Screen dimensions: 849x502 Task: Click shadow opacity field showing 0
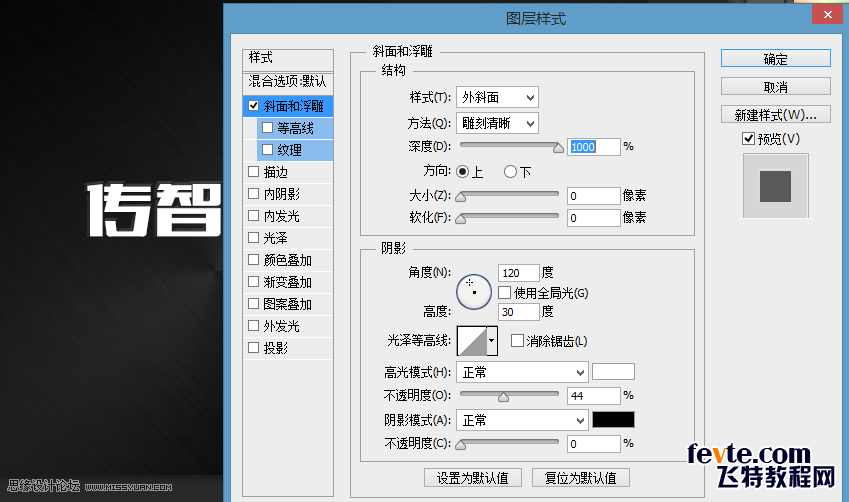pos(593,444)
